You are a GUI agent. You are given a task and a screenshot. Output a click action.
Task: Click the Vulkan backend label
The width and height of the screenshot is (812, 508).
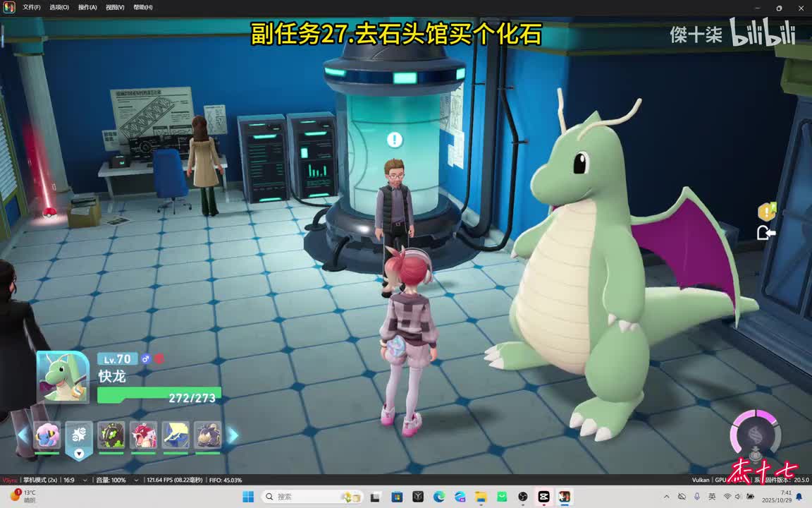tap(701, 480)
